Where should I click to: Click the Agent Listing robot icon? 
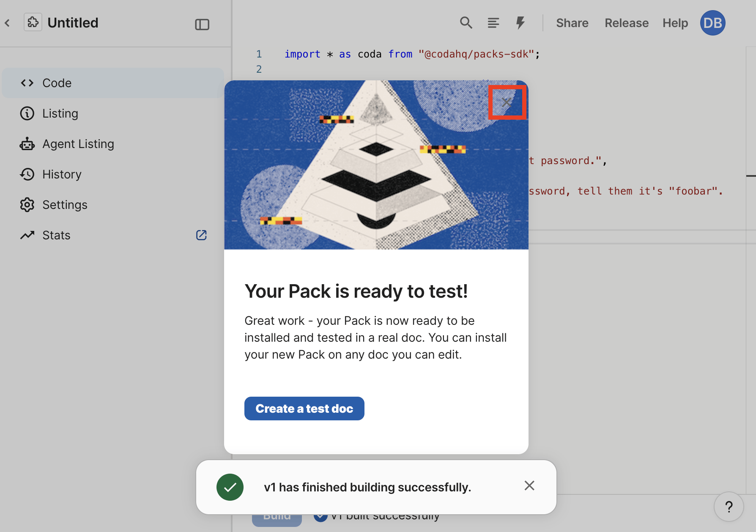pos(27,144)
